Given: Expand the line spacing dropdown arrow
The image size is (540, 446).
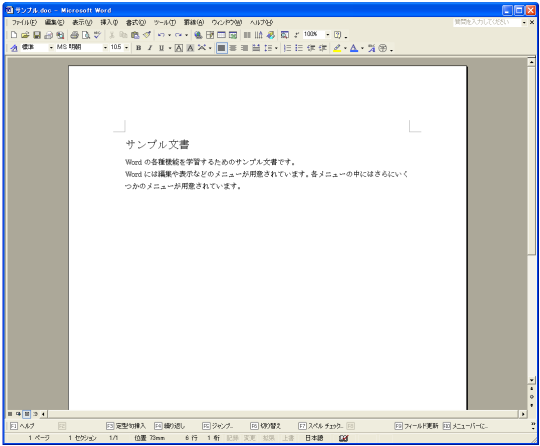Looking at the screenshot, I should pos(276,48).
